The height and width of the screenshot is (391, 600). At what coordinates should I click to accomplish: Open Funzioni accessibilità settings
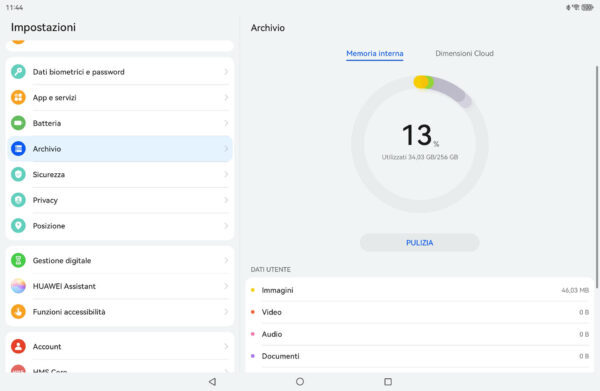pos(120,311)
